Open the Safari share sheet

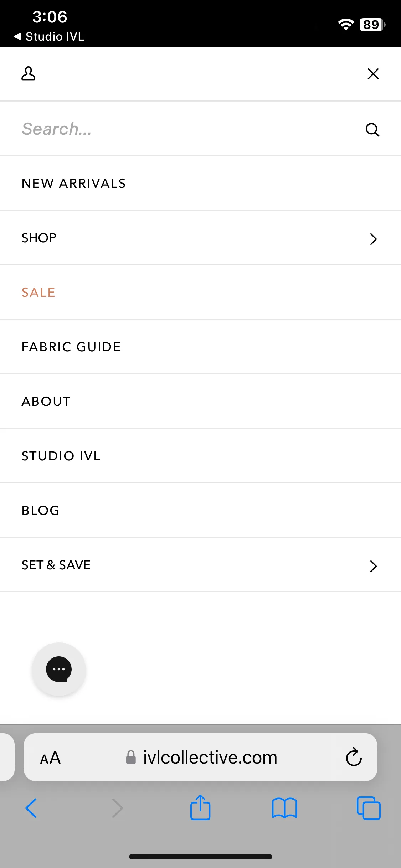tap(200, 807)
